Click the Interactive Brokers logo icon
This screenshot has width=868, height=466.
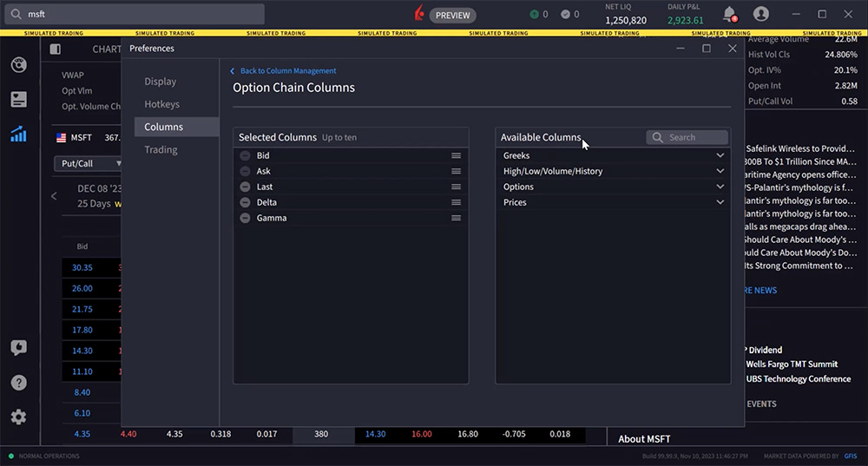point(419,13)
